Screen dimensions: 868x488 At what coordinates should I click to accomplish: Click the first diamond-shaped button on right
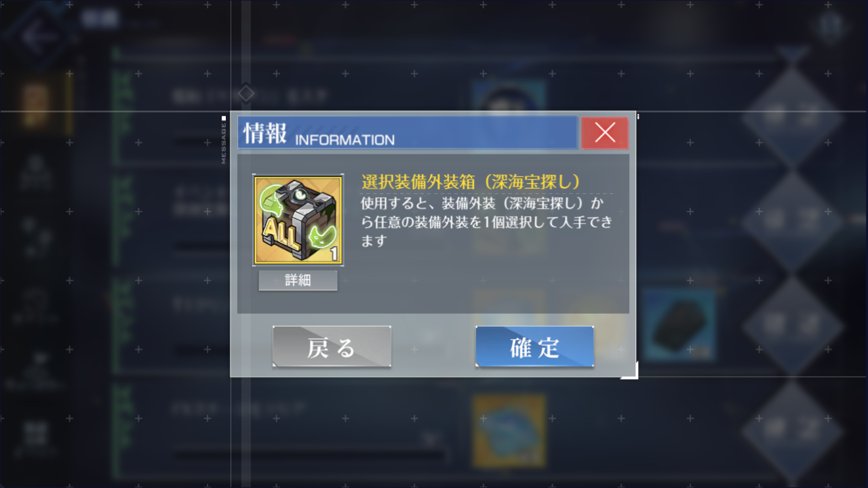click(x=793, y=117)
